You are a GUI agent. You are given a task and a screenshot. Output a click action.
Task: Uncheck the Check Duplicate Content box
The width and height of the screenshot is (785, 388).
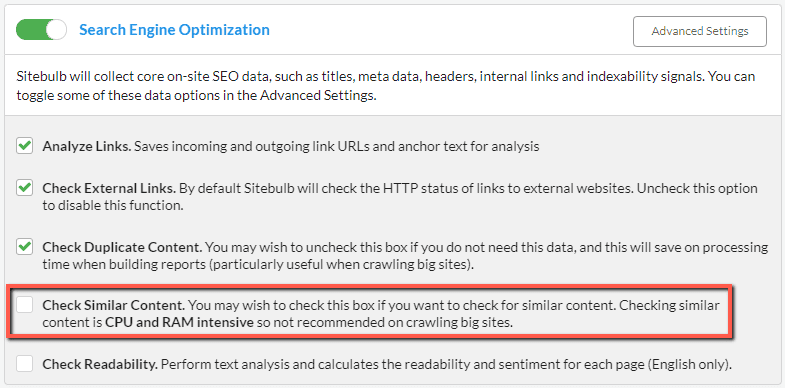click(24, 247)
